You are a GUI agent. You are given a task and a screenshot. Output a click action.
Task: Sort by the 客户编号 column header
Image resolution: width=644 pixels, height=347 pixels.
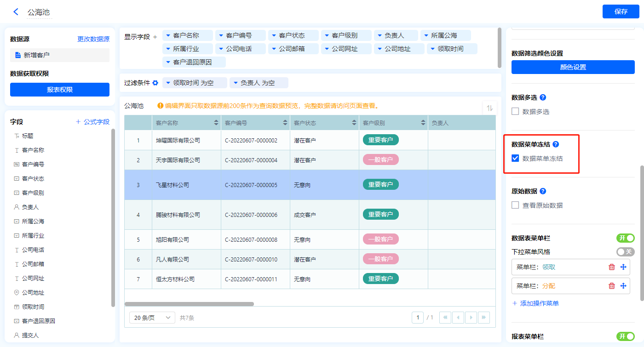(285, 123)
